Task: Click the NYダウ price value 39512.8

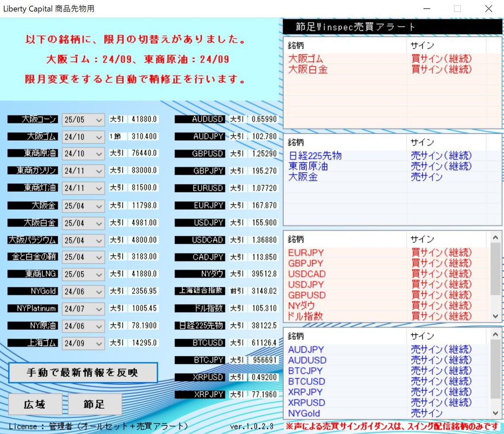Action: click(x=264, y=274)
